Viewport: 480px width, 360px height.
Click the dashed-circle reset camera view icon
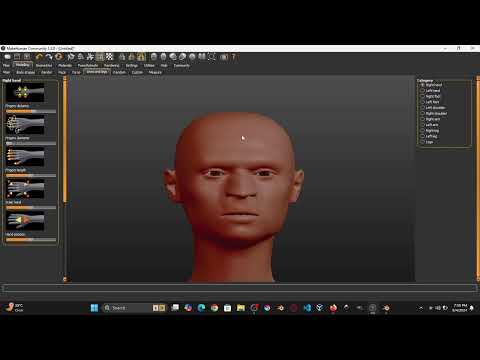[x=212, y=57]
